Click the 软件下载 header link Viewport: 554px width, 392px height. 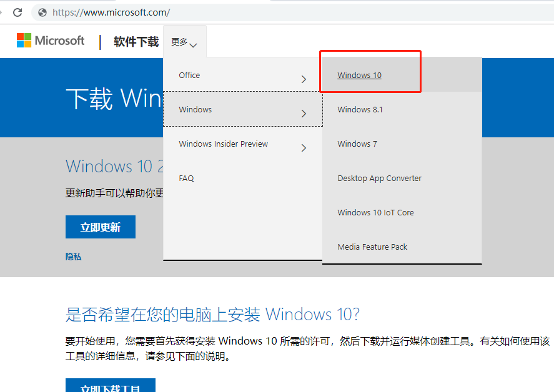point(136,42)
